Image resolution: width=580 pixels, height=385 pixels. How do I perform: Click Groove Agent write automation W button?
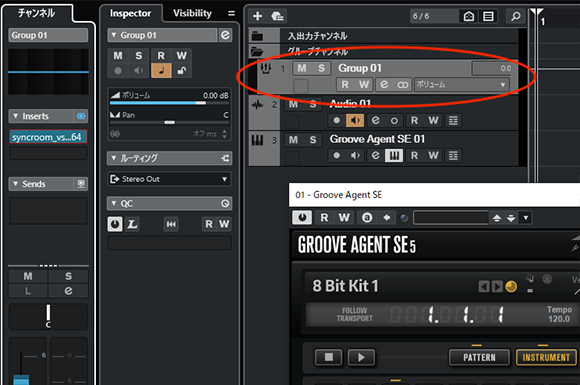point(344,217)
